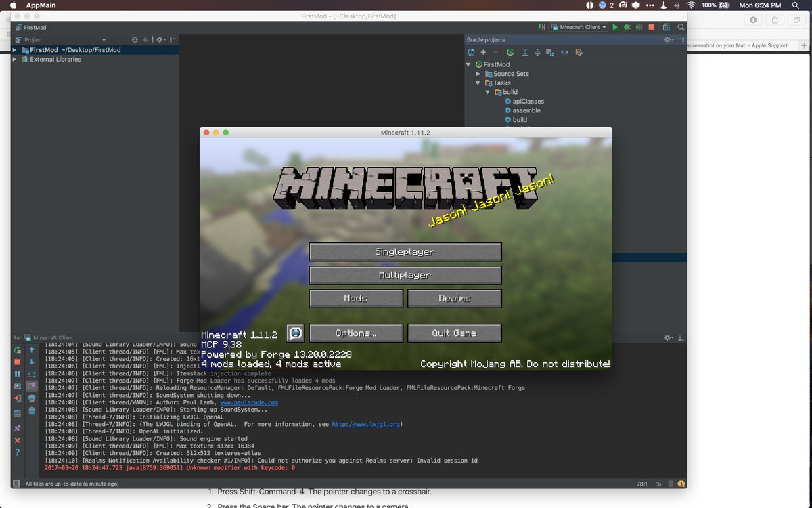Pause output in Run panel
This screenshot has height=508, width=812.
coord(17,374)
